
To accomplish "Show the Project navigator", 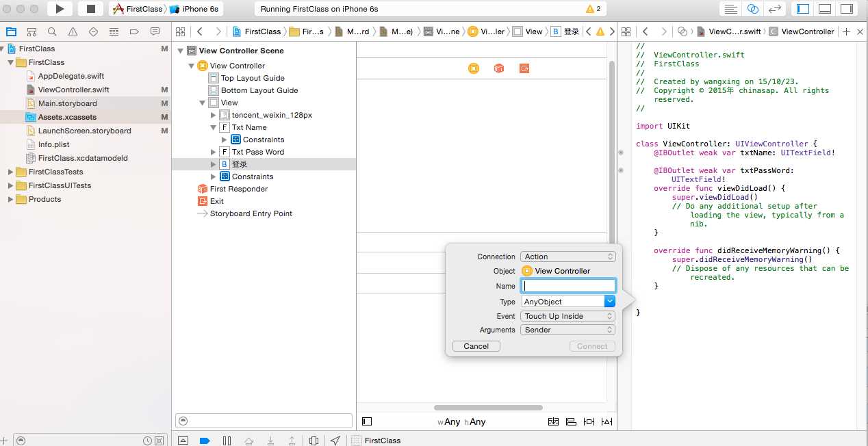I will pos(11,31).
